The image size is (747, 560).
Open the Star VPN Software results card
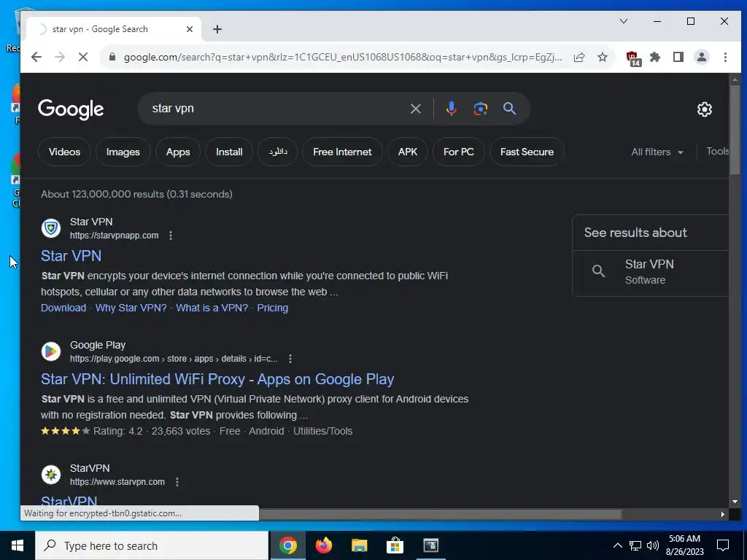click(x=650, y=272)
